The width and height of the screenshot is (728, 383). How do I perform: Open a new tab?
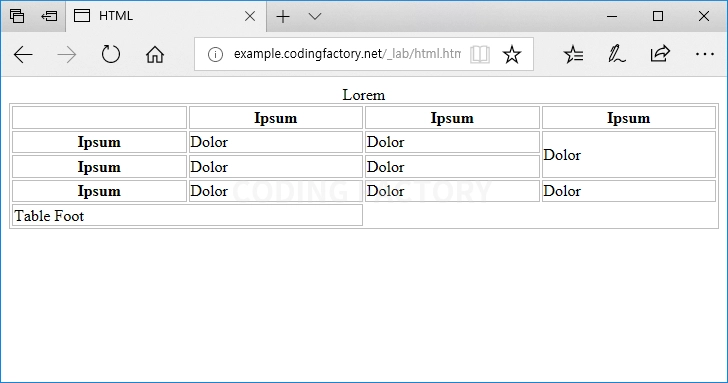coord(283,17)
